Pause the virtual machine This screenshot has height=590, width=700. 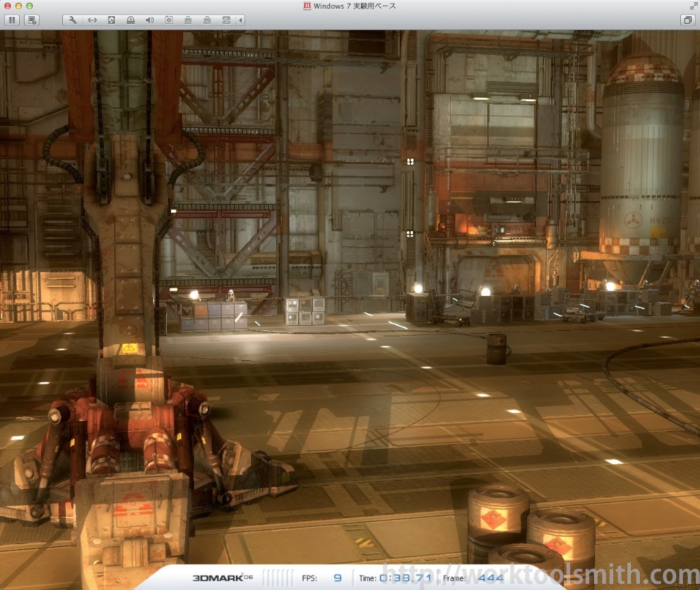click(12, 20)
